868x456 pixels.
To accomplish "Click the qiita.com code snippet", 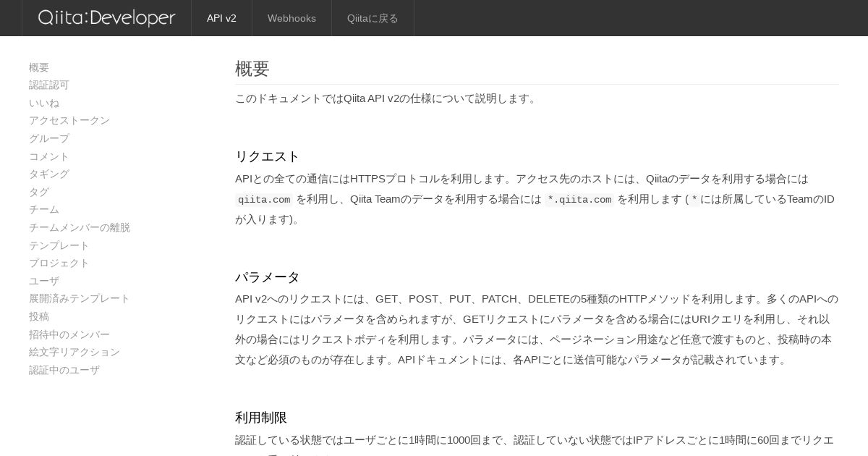I will (264, 200).
